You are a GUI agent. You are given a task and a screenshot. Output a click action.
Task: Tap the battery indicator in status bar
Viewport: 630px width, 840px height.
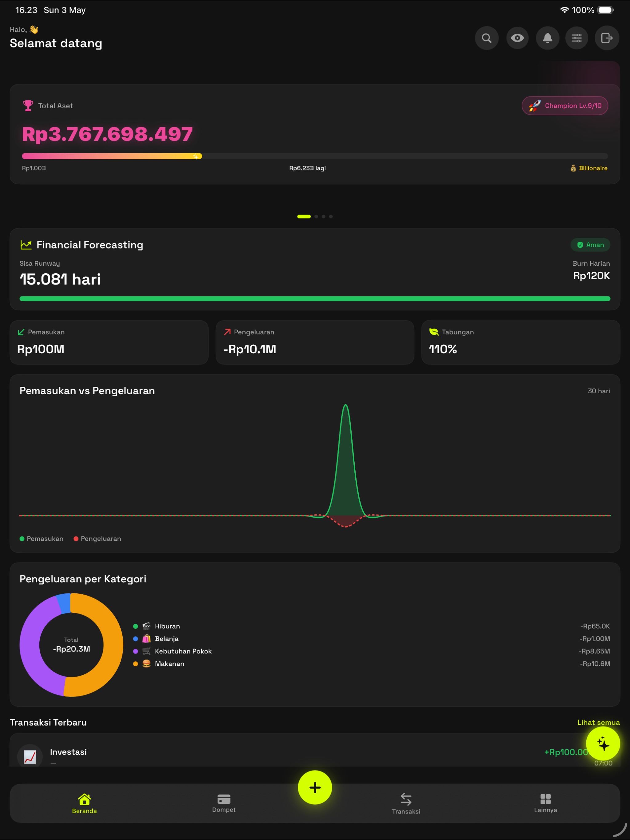tap(606, 10)
